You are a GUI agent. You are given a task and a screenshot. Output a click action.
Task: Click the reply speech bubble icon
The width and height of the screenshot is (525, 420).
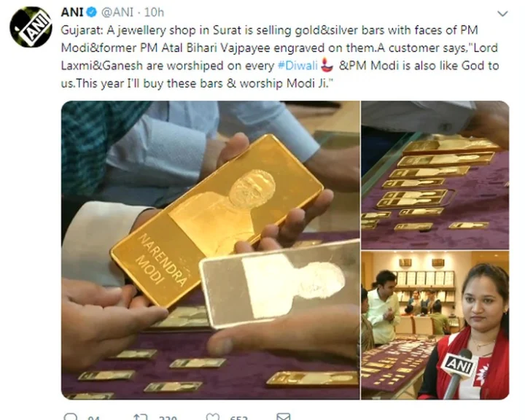70,416
